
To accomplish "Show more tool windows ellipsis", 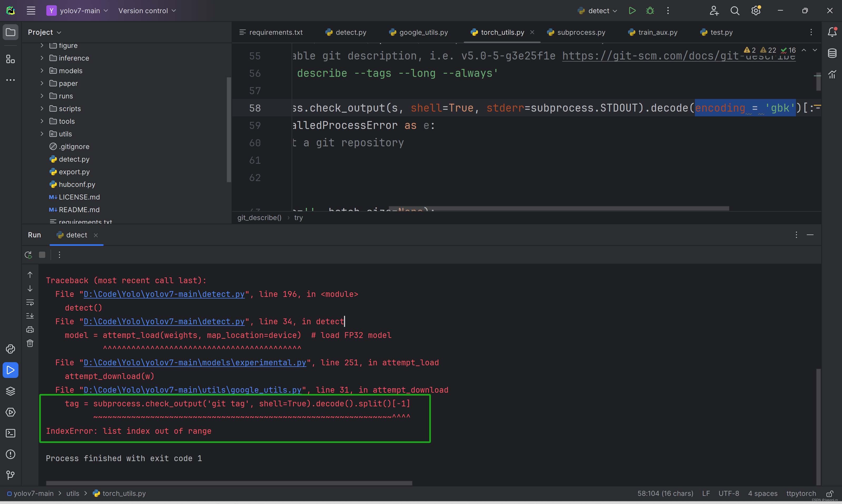I will [11, 80].
